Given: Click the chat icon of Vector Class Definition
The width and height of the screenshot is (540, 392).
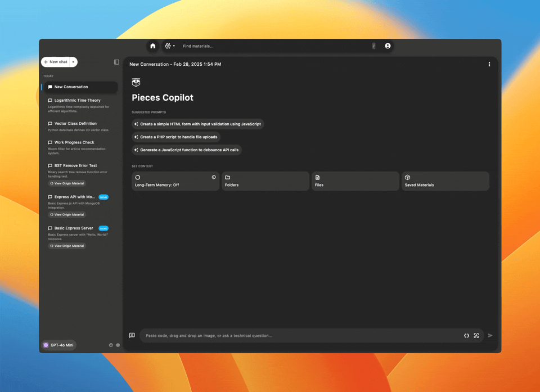Looking at the screenshot, I should point(50,123).
